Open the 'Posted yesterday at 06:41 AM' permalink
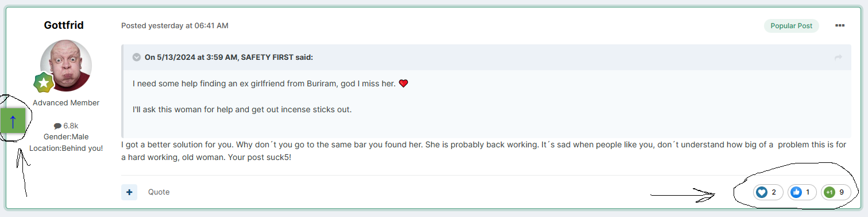Screen dimensions: 868x217 pos(175,26)
